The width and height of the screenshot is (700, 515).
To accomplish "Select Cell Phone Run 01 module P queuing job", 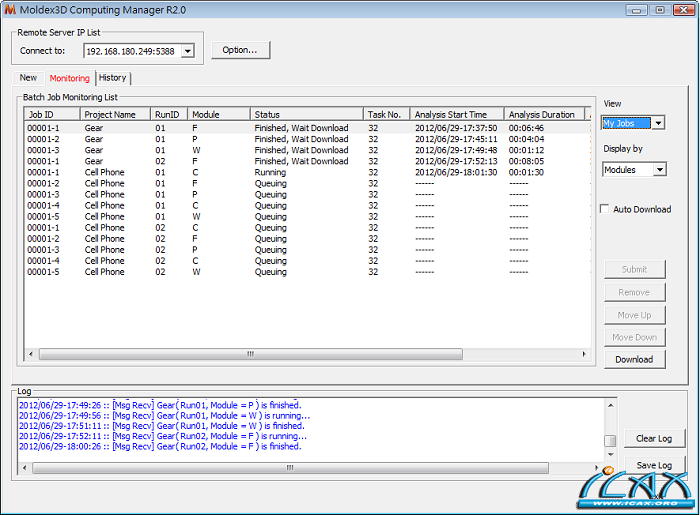I will 308,195.
